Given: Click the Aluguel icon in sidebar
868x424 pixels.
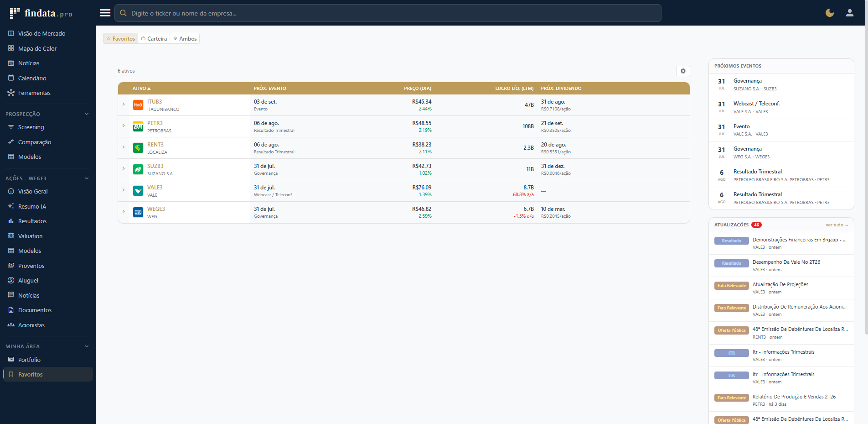Looking at the screenshot, I should [11, 280].
